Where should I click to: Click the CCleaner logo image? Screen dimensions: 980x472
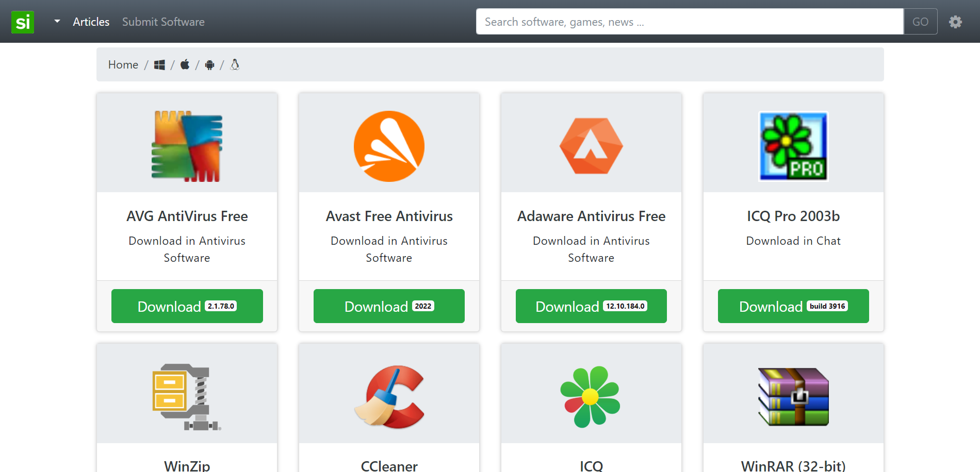389,397
